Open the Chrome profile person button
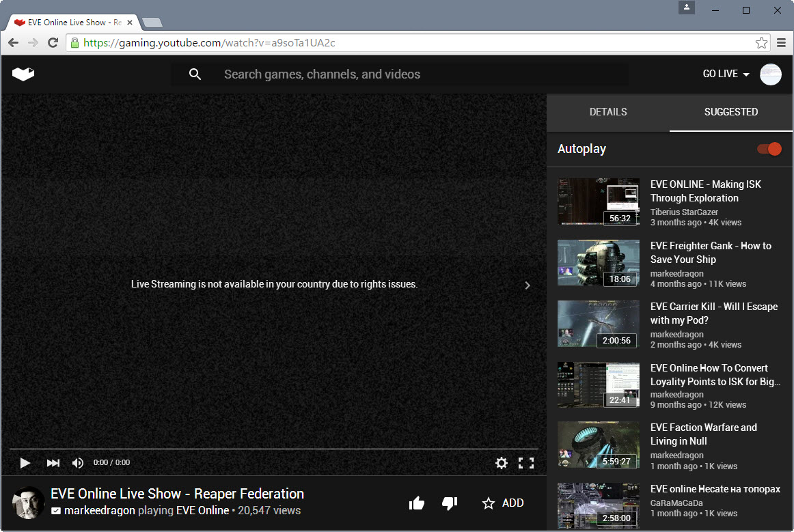Image resolution: width=794 pixels, height=532 pixels. pos(687,8)
